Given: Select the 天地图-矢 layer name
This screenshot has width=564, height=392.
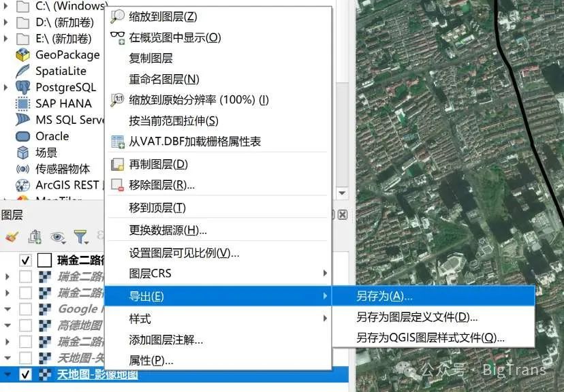Looking at the screenshot, I should [81, 358].
